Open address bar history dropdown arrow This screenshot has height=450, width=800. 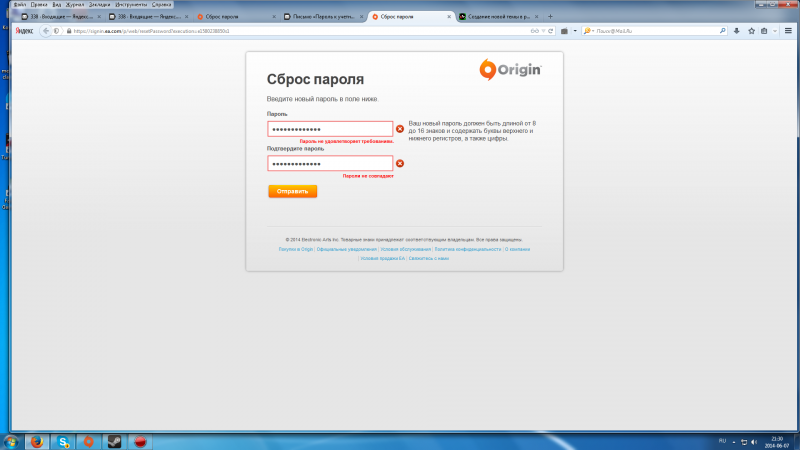tap(543, 31)
